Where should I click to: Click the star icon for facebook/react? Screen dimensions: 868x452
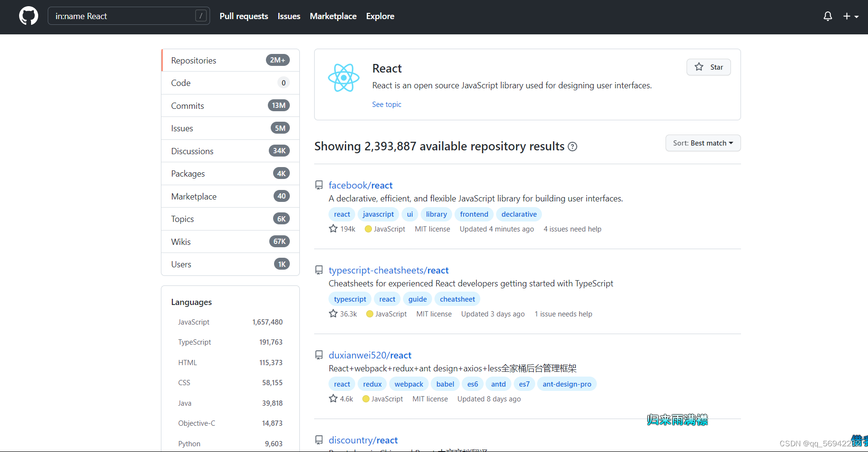click(x=333, y=229)
